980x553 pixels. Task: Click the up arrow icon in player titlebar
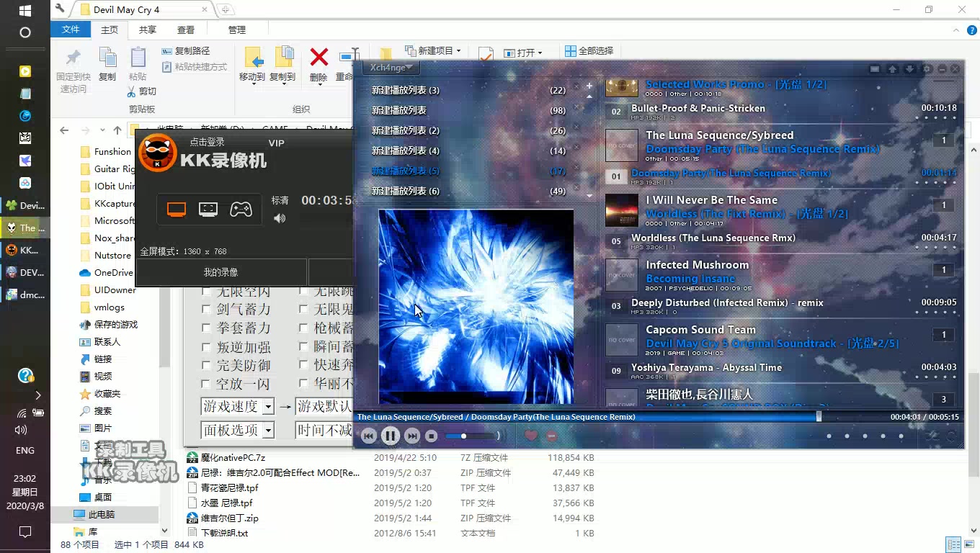pyautogui.click(x=892, y=68)
